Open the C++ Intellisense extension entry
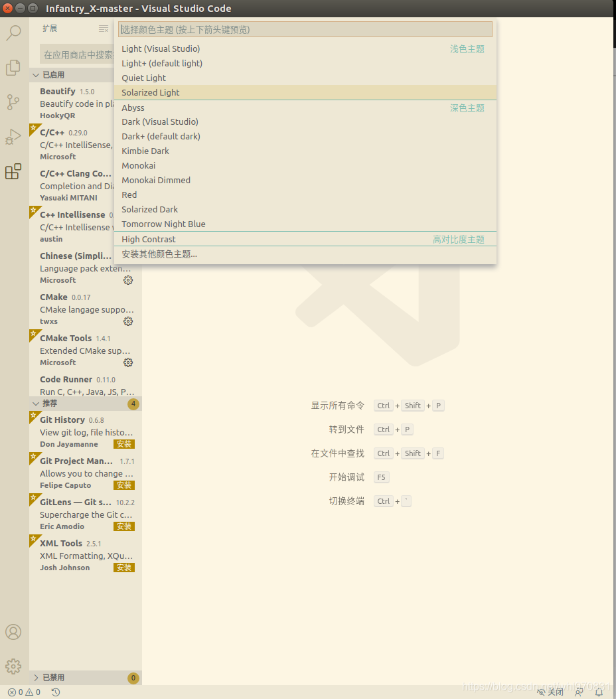 (x=72, y=226)
